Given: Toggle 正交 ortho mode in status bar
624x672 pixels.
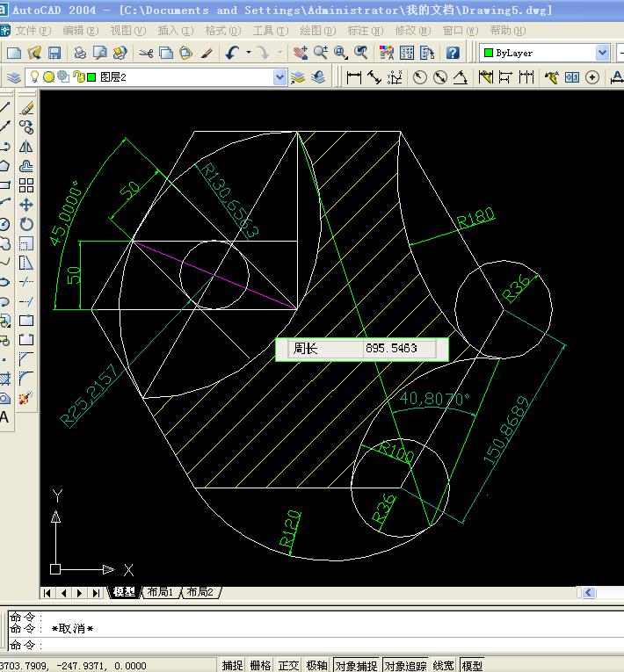Looking at the screenshot, I should point(288,665).
